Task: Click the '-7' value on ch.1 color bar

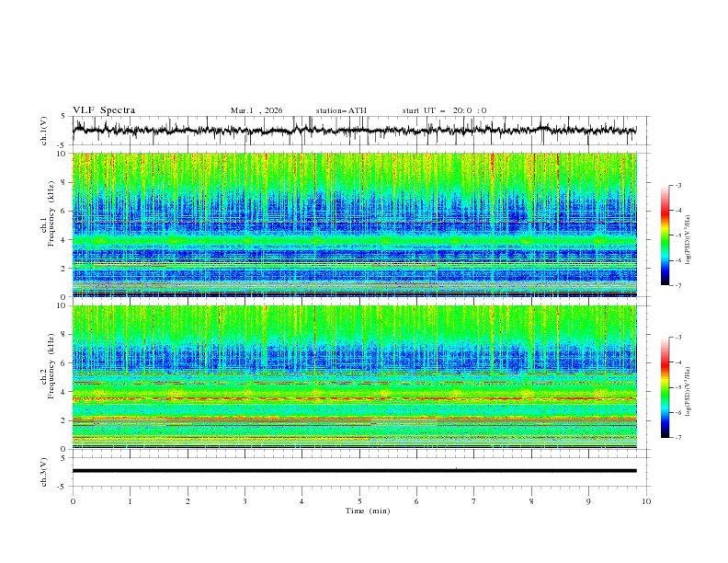Action: click(x=678, y=285)
